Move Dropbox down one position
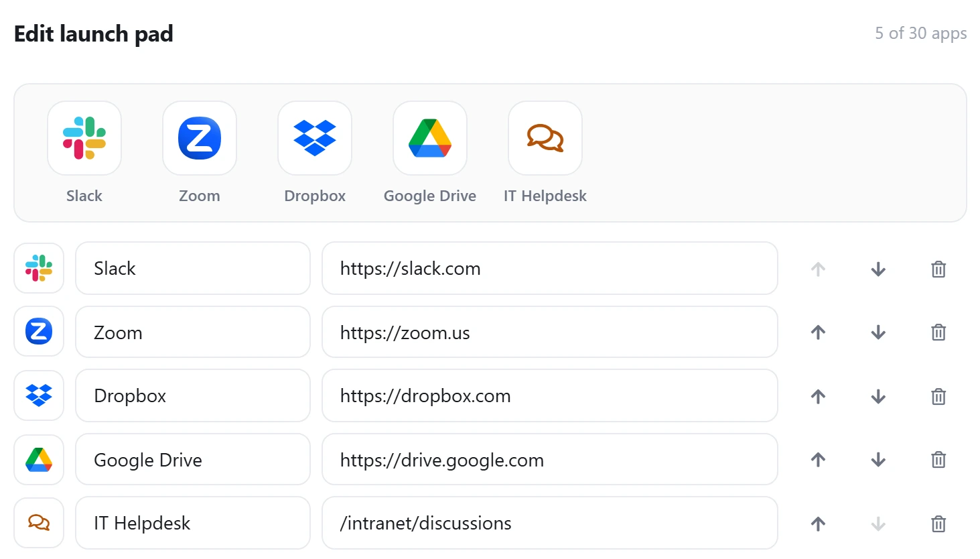This screenshot has height=559, width=980. 878,397
